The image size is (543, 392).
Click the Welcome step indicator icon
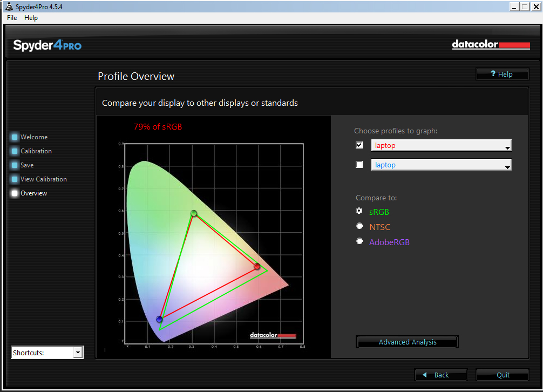click(15, 137)
